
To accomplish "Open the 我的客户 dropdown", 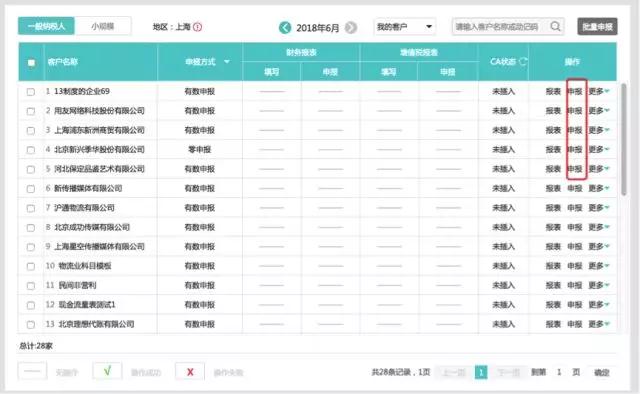I will click(404, 27).
